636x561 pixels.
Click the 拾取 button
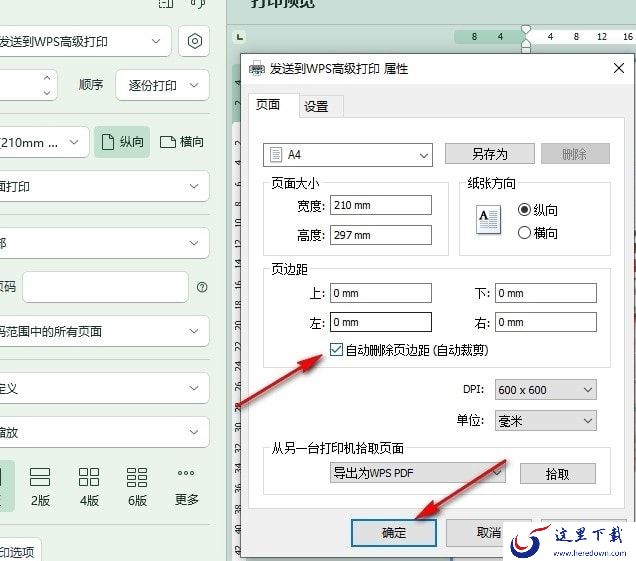click(558, 474)
